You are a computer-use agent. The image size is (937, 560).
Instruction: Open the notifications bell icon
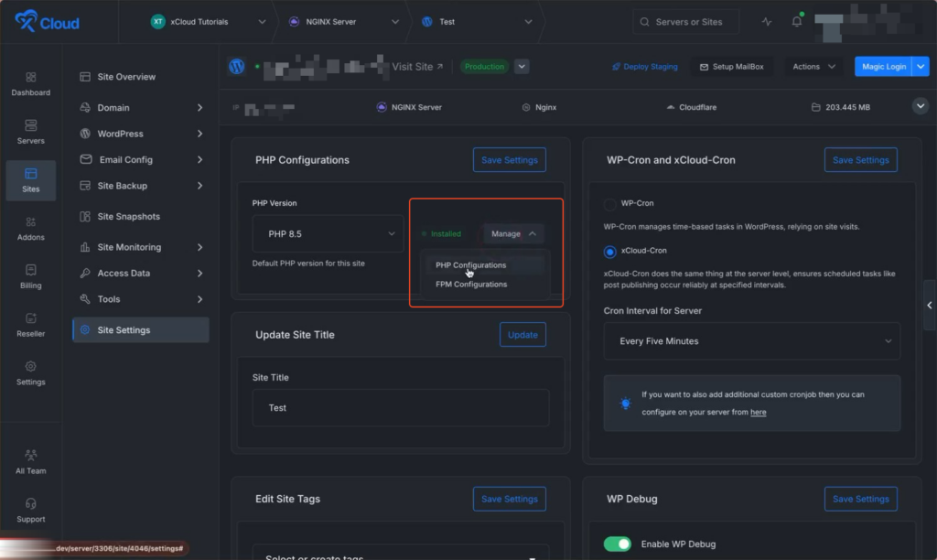(796, 22)
